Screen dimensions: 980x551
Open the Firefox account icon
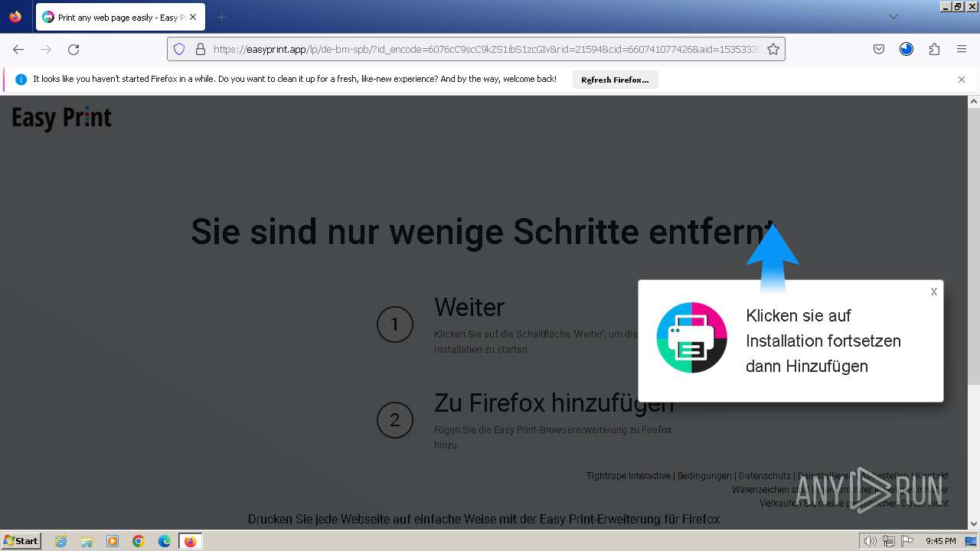(x=906, y=49)
